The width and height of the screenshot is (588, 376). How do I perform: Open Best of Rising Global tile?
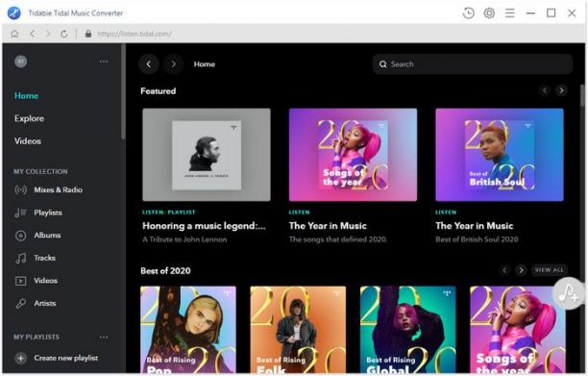[408, 330]
